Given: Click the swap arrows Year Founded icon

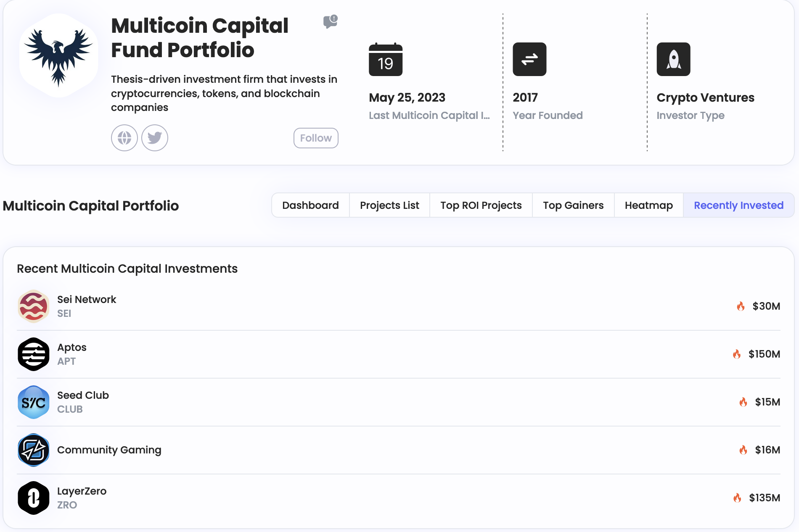Looking at the screenshot, I should [529, 59].
